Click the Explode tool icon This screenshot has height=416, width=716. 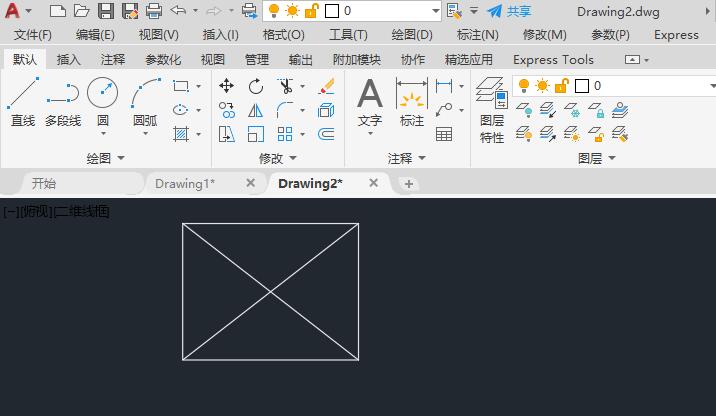click(326, 110)
